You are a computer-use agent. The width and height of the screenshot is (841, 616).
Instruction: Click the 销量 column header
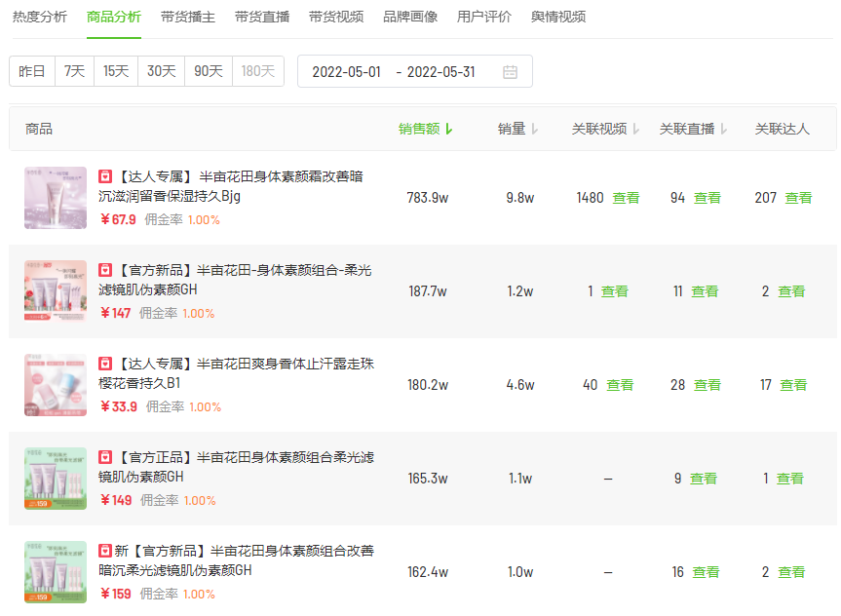point(512,130)
